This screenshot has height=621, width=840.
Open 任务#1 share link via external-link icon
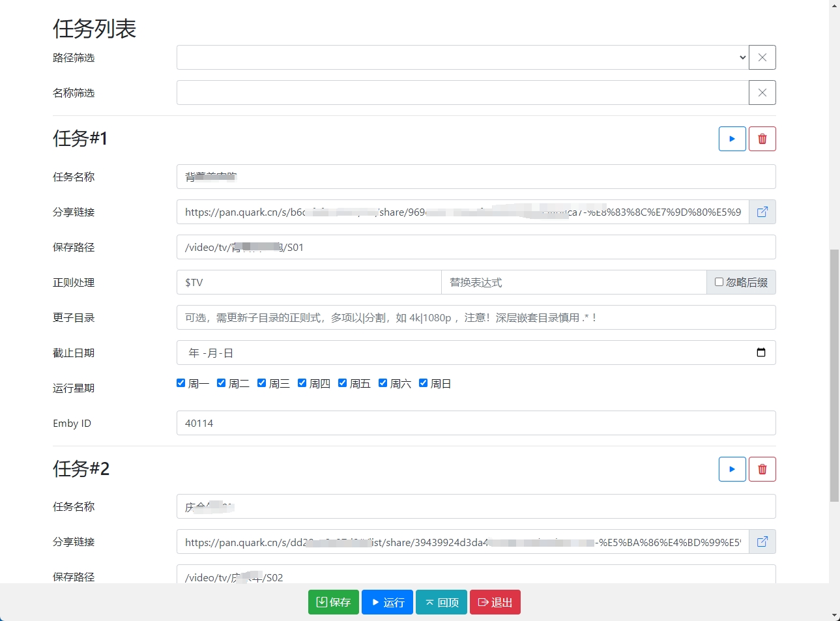click(x=762, y=212)
